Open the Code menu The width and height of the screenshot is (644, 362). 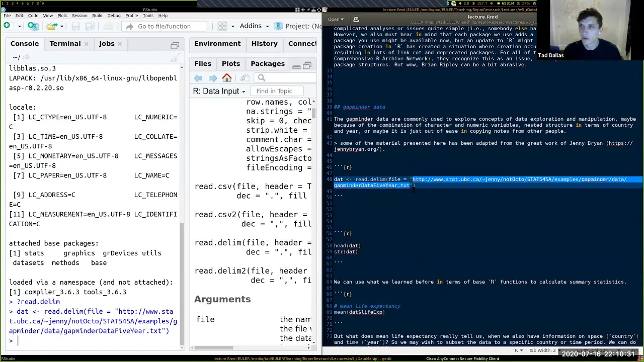[33, 16]
